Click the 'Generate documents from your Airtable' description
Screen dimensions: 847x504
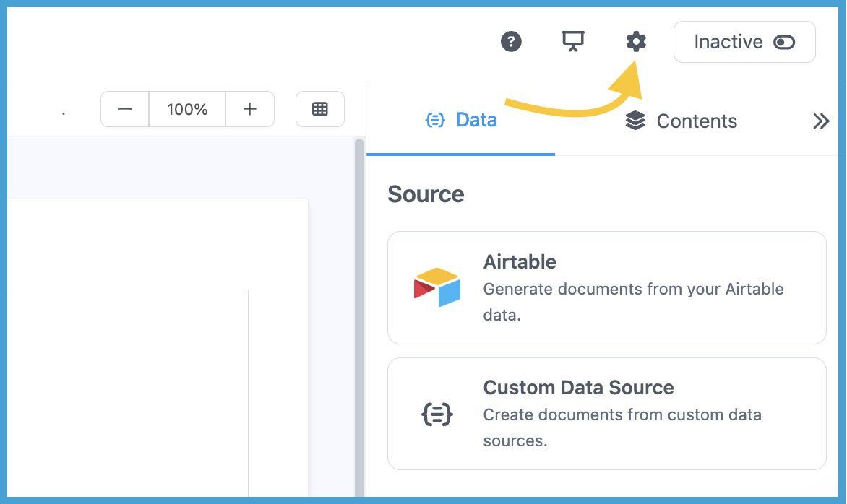point(633,290)
